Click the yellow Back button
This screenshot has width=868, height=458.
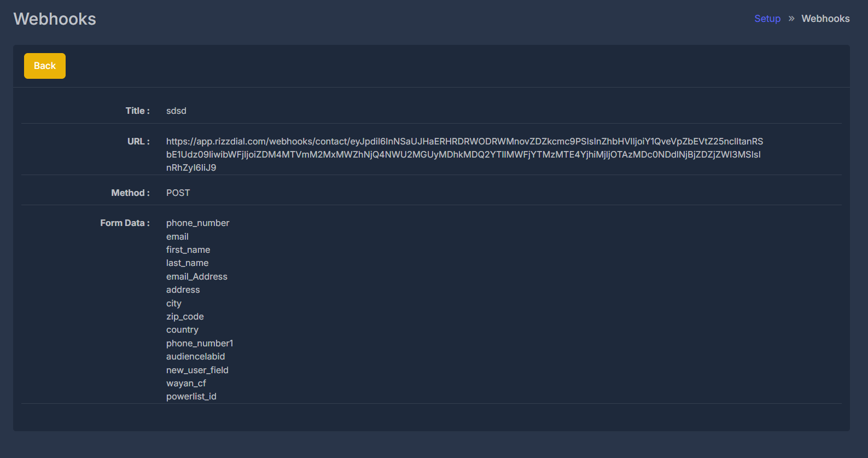click(45, 66)
